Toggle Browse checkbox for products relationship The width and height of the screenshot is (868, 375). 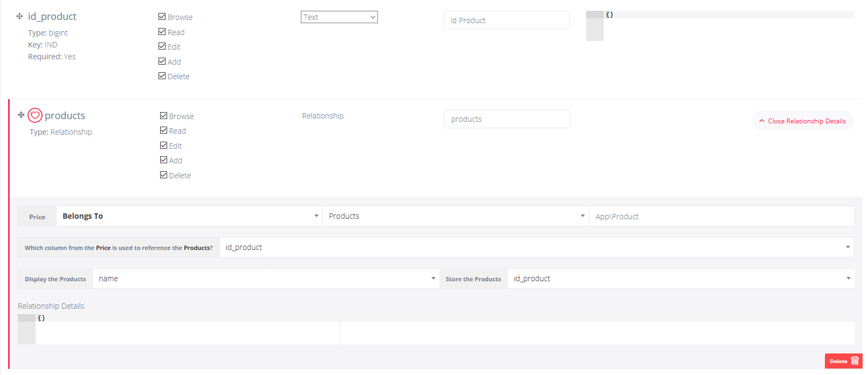point(163,116)
